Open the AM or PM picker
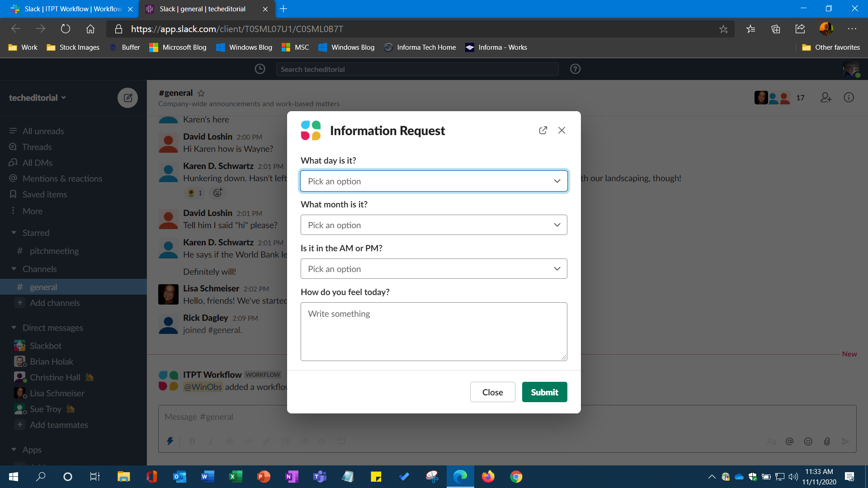 pyautogui.click(x=434, y=268)
